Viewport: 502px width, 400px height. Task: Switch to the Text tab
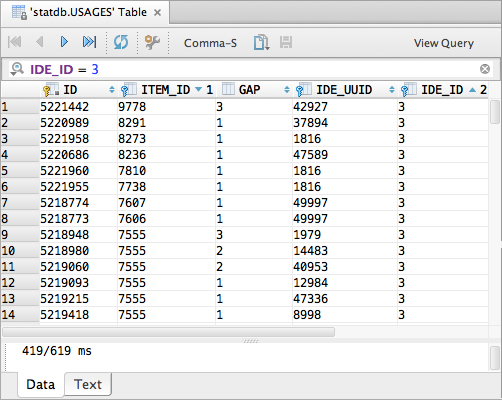(x=88, y=384)
